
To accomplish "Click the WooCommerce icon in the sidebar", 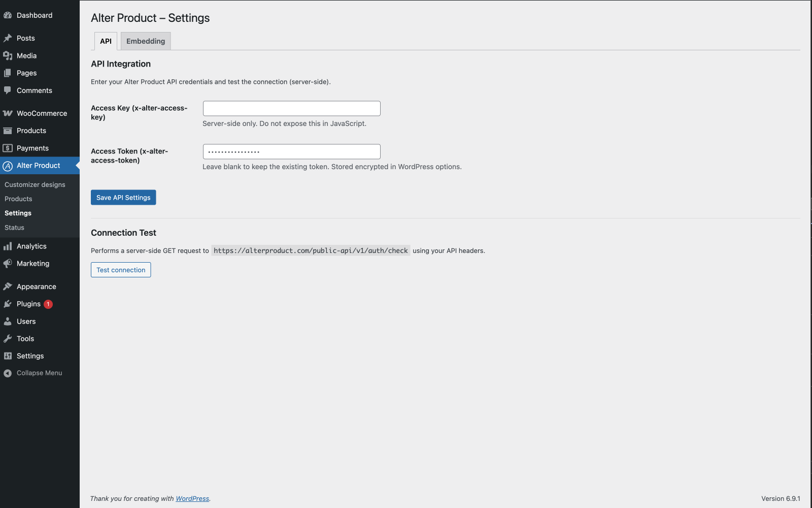I will pos(8,113).
